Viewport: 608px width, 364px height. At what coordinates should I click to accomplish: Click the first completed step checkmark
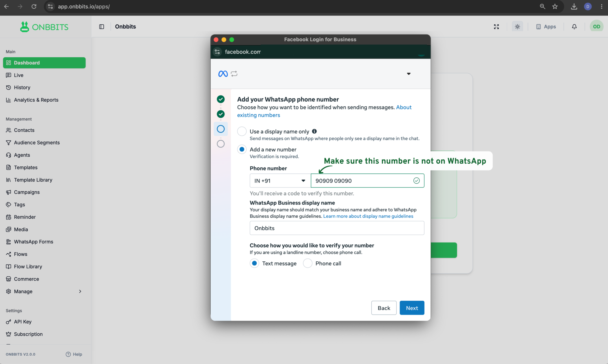(221, 99)
